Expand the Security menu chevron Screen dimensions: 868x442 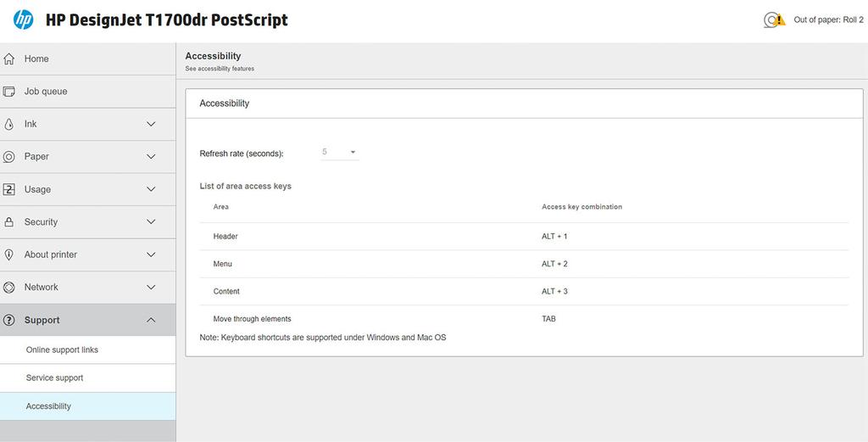[151, 222]
